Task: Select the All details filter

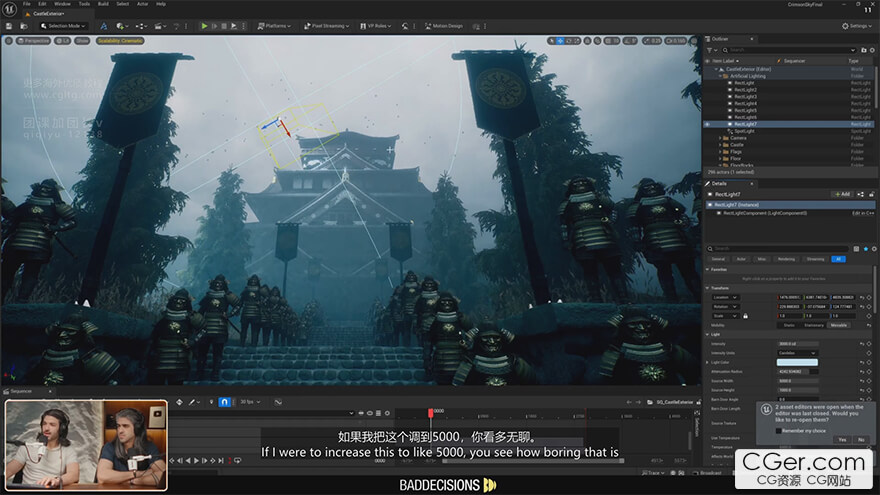Action: 838,259
